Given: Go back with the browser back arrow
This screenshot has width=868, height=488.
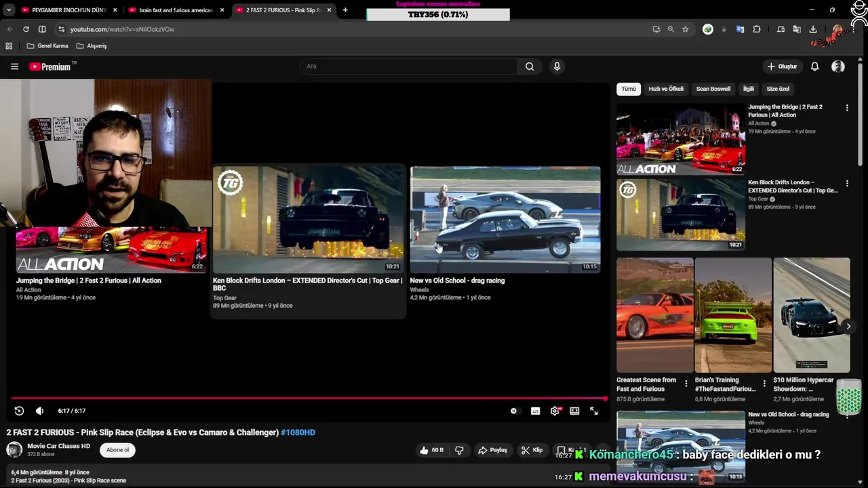Looking at the screenshot, I should point(9,29).
